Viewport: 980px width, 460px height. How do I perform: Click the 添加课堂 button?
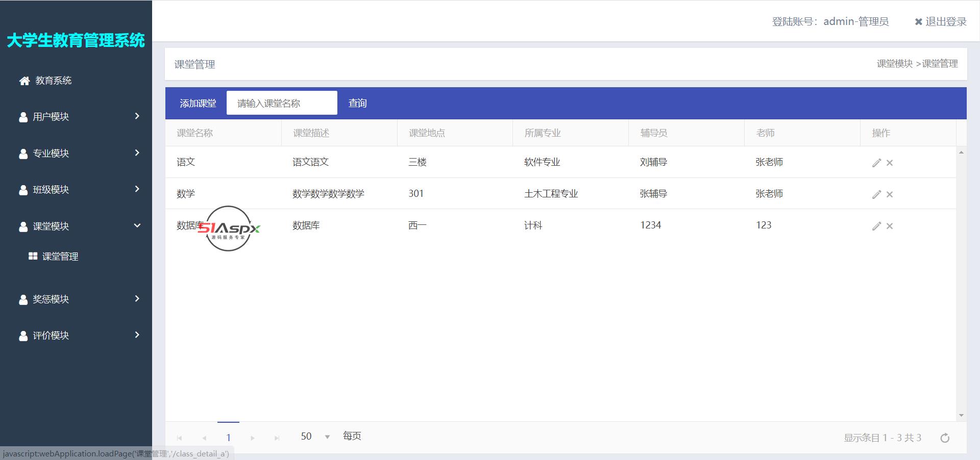tap(198, 104)
